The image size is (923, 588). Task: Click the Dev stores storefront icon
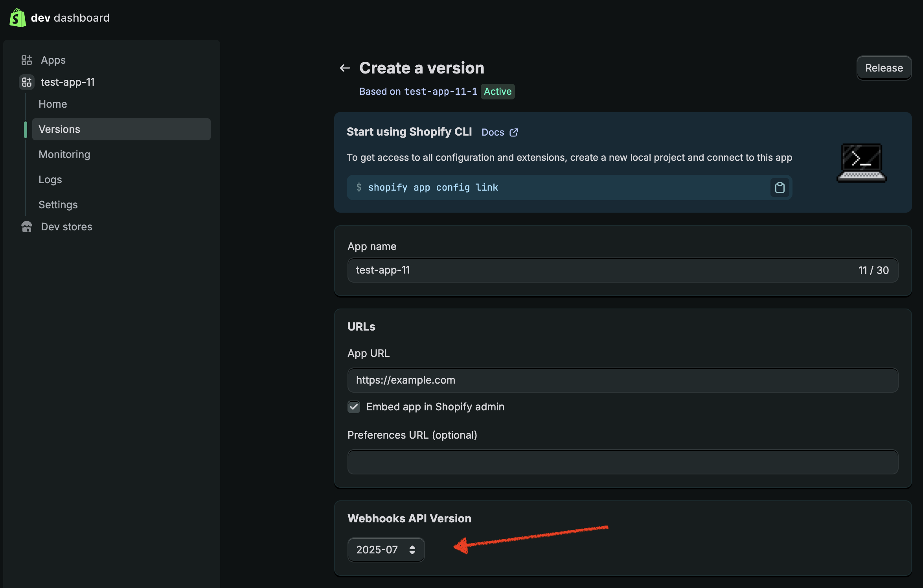[x=26, y=227]
